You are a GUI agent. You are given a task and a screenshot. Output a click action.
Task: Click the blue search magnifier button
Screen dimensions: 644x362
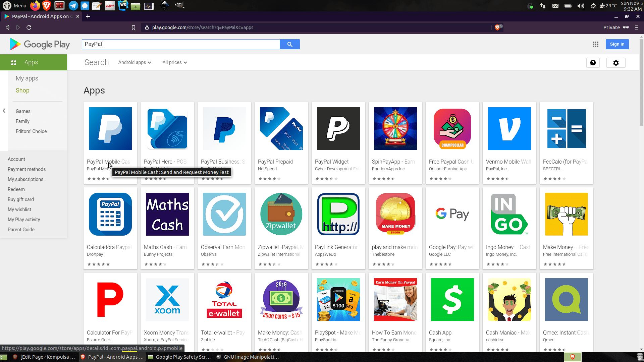point(289,44)
